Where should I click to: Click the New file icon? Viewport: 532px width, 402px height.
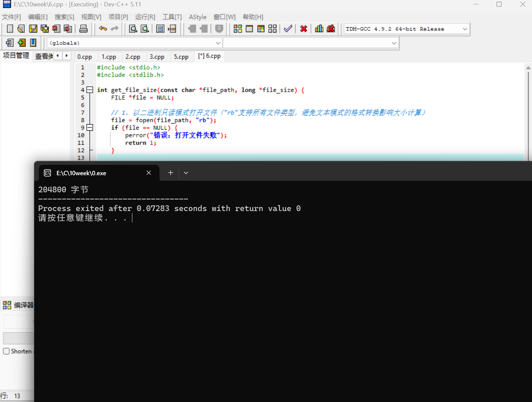click(x=10, y=29)
